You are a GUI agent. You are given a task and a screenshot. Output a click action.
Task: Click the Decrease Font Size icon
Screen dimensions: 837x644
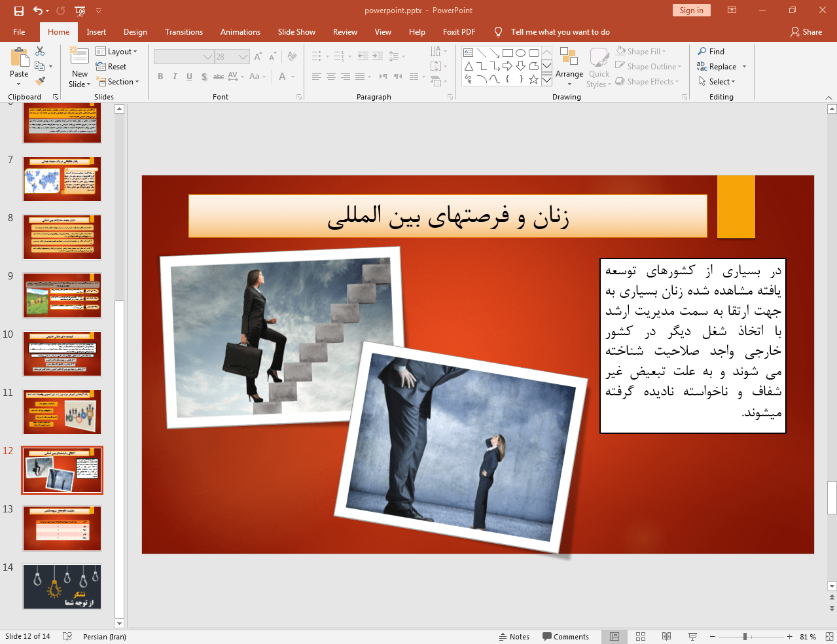272,57
